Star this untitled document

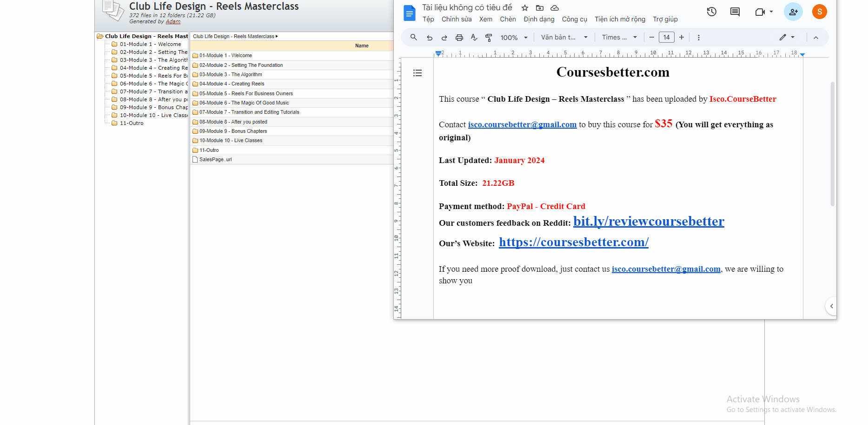coord(525,8)
